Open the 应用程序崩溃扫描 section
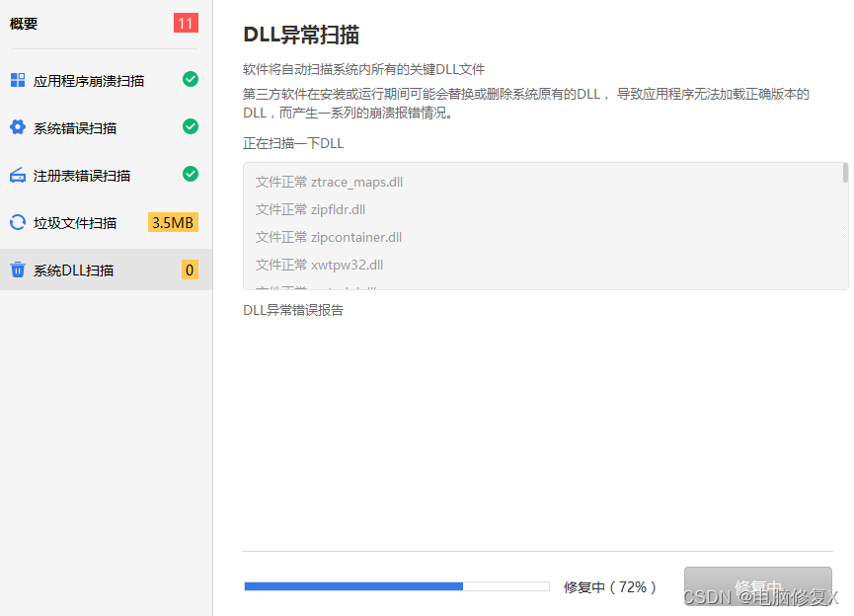854x616 pixels. [x=107, y=80]
